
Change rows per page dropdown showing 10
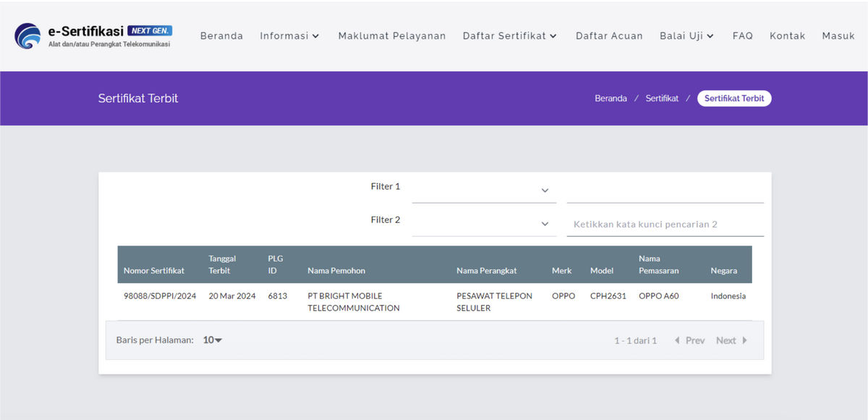coord(213,340)
